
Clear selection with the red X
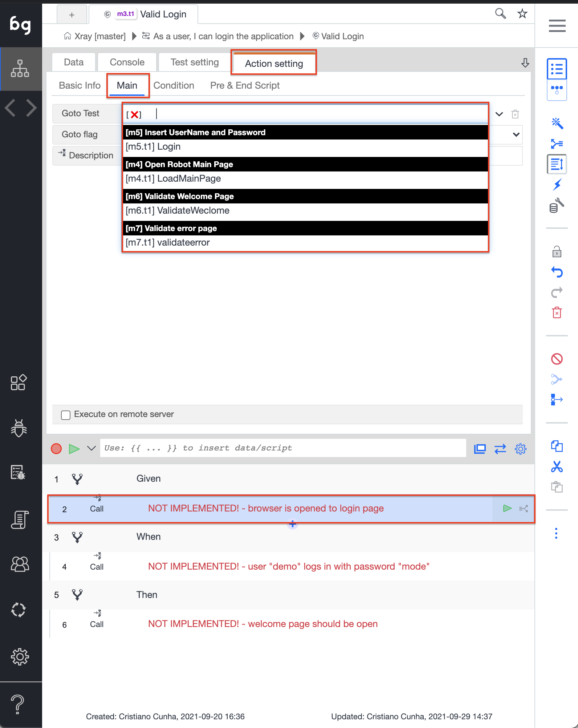[x=134, y=114]
